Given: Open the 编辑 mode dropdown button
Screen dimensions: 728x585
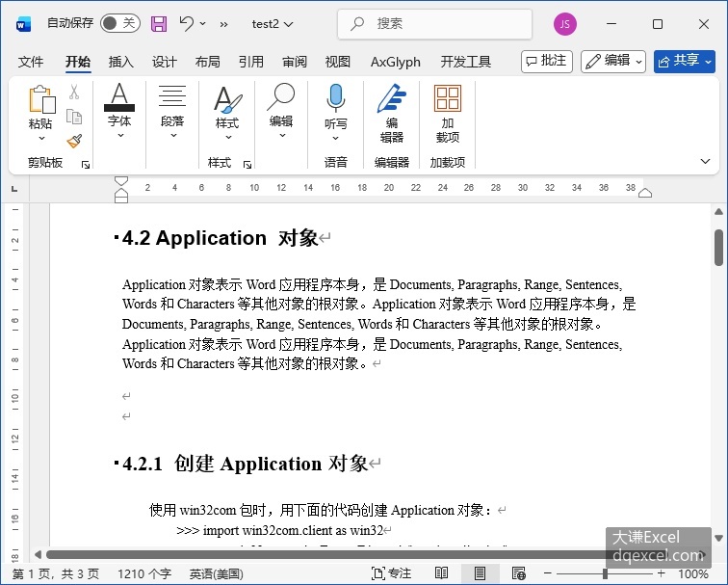Looking at the screenshot, I should click(x=612, y=62).
